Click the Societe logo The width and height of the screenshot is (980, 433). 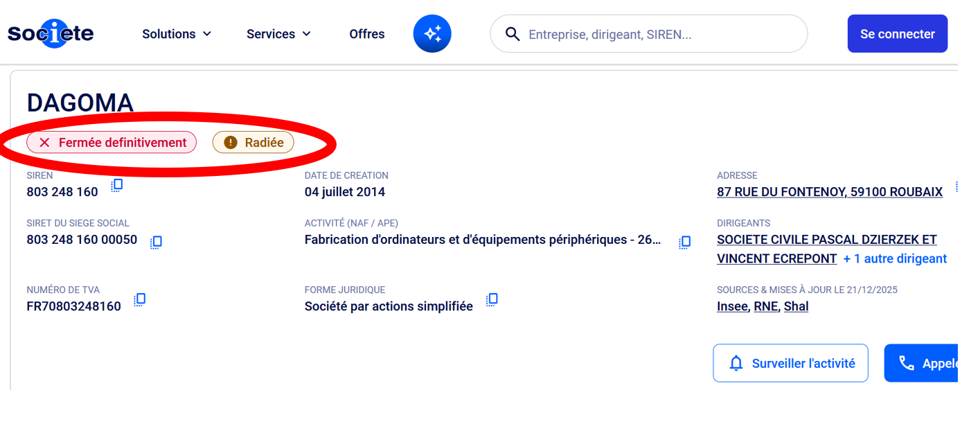tap(51, 33)
